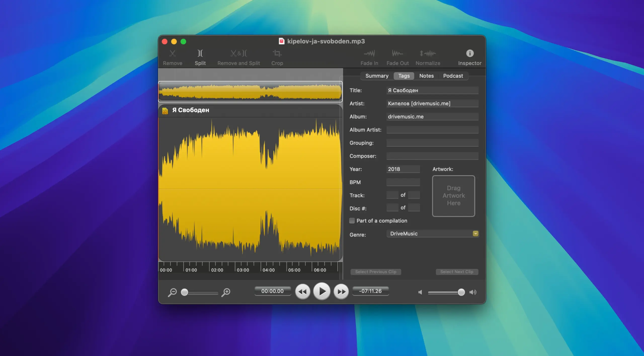Click the fast forward button
The height and width of the screenshot is (356, 644).
(341, 292)
